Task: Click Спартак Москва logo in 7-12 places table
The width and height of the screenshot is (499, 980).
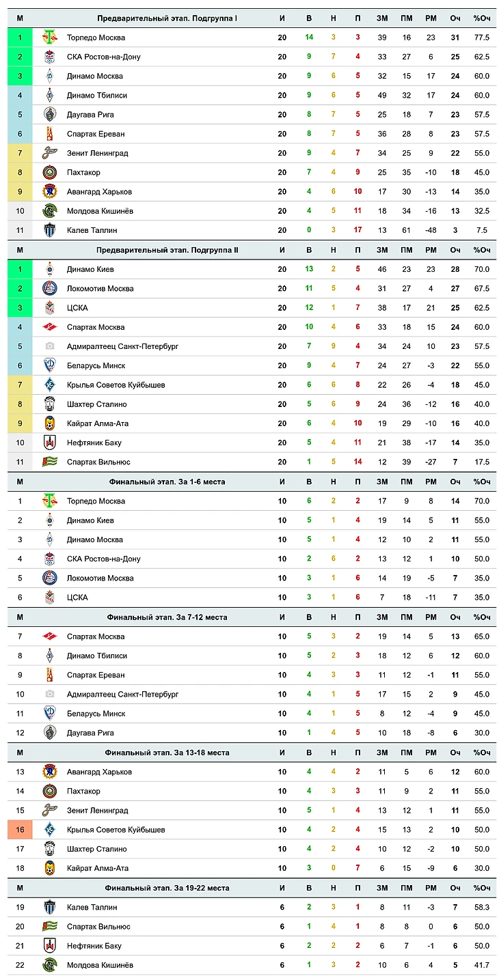Action: tap(49, 636)
